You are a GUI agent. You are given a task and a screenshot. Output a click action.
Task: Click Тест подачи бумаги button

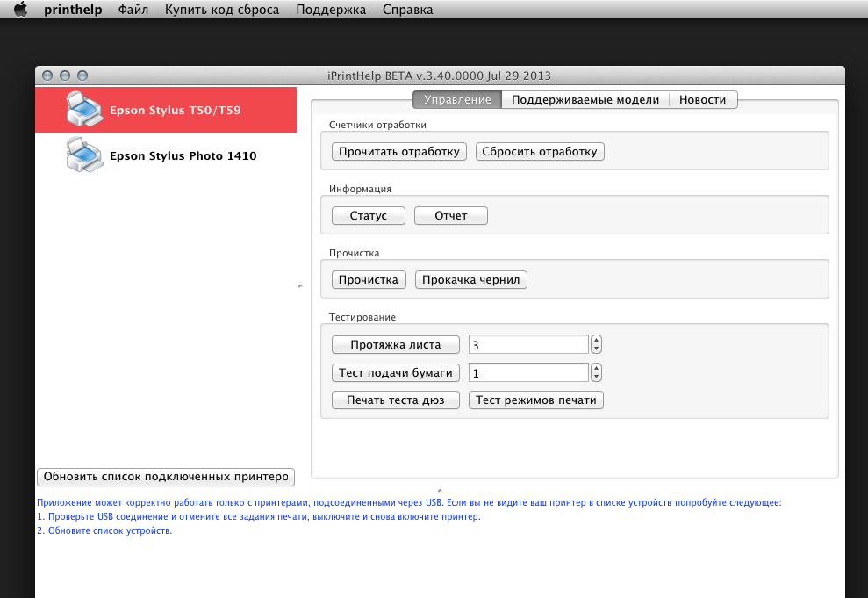(395, 372)
